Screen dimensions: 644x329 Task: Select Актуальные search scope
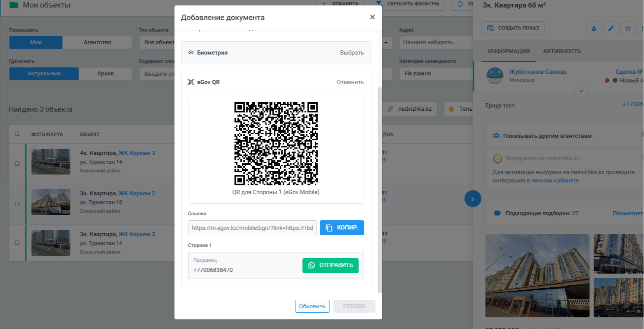44,73
